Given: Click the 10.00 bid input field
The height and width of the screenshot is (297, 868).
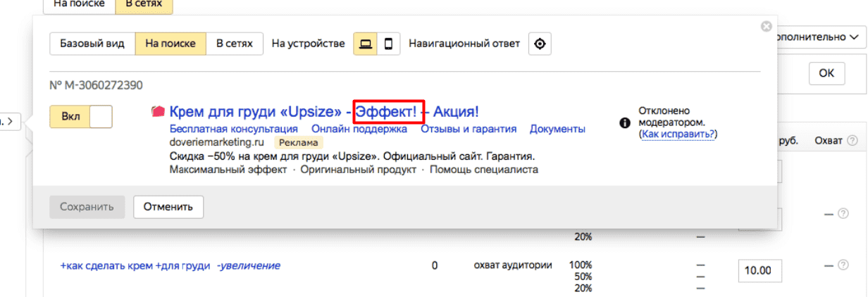Looking at the screenshot, I should pos(760,270).
